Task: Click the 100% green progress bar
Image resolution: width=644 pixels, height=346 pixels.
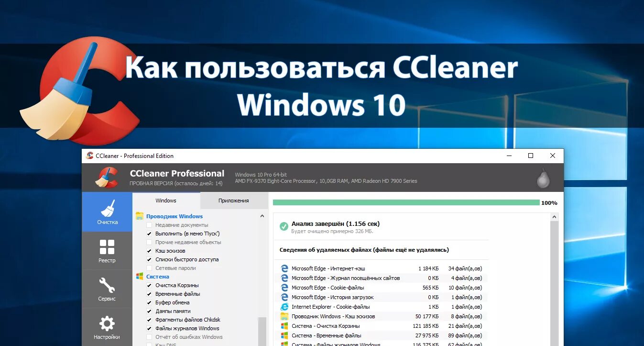Action: point(406,203)
